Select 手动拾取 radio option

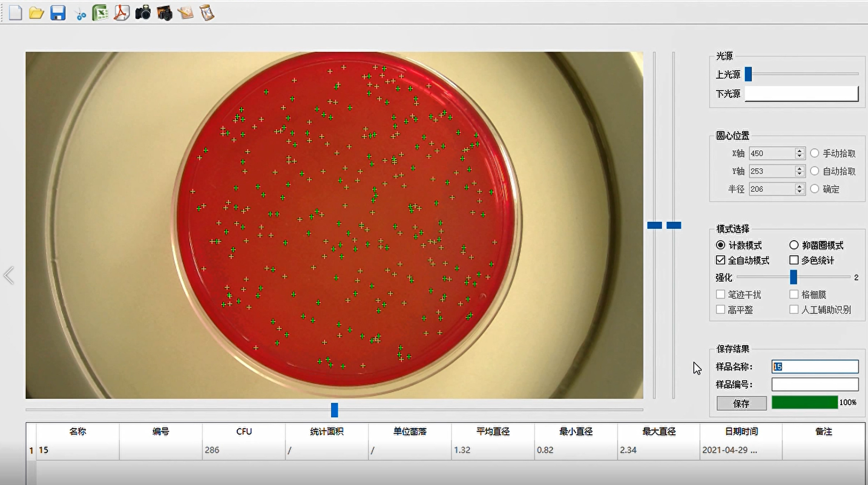point(814,153)
